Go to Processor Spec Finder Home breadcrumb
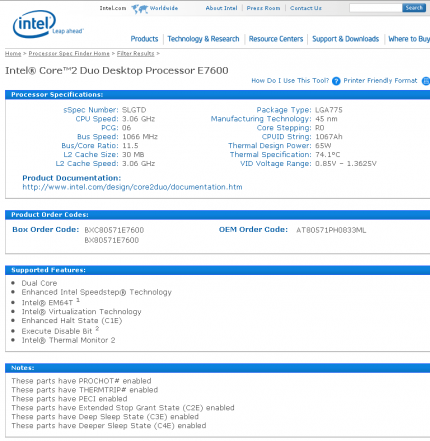Image resolution: width=430 pixels, height=441 pixels. (69, 54)
